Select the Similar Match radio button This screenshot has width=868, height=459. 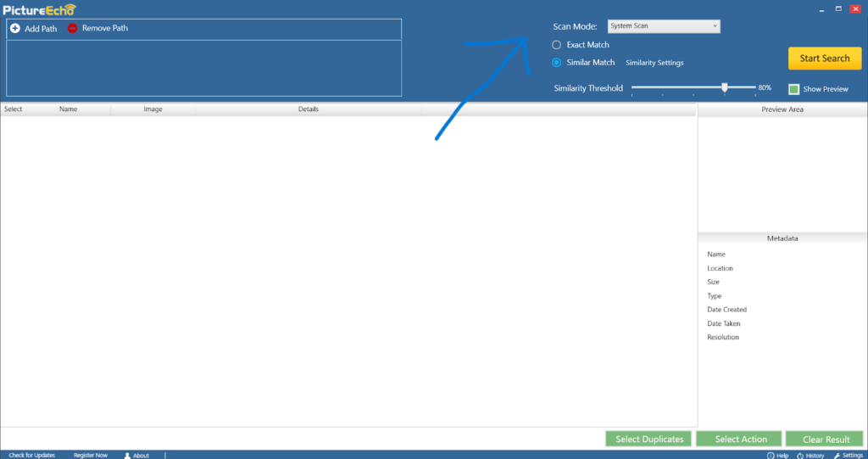coord(556,63)
